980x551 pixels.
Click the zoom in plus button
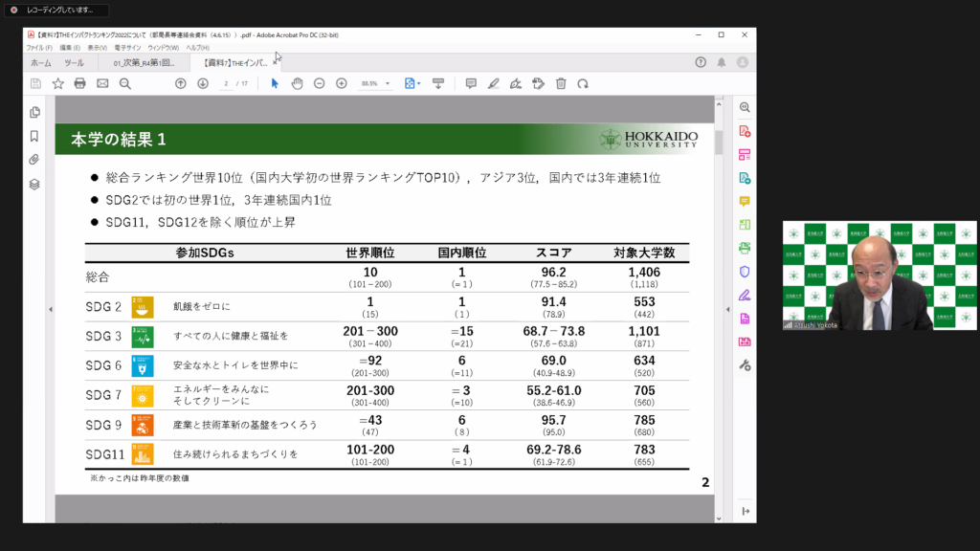click(x=341, y=83)
